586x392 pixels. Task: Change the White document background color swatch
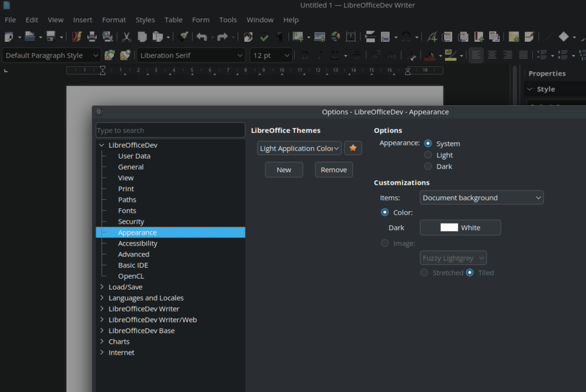point(460,227)
